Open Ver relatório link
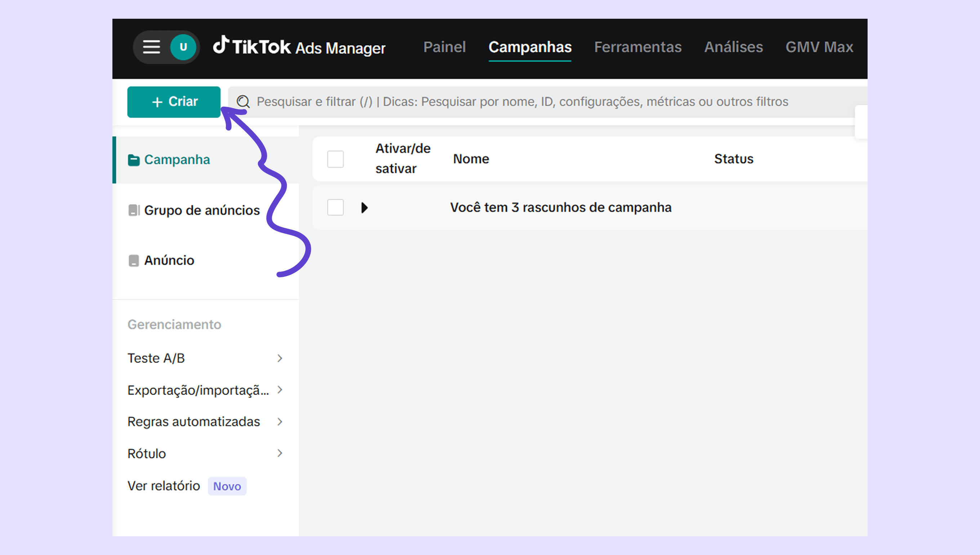Screen dimensions: 980x555 164,486
